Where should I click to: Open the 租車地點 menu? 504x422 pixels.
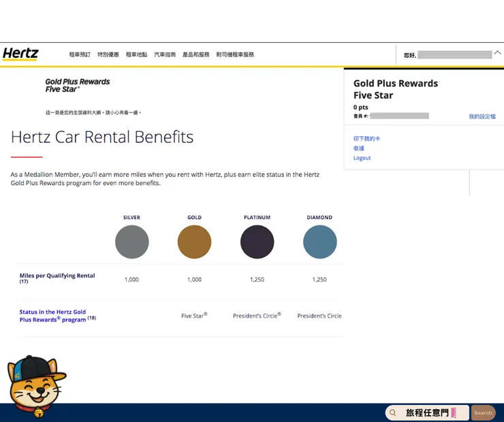point(136,54)
